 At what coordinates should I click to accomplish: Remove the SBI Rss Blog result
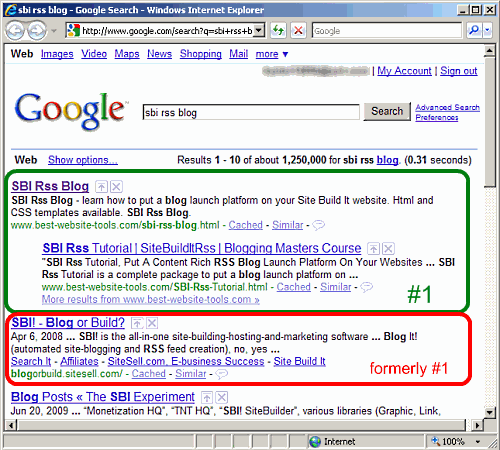116,187
